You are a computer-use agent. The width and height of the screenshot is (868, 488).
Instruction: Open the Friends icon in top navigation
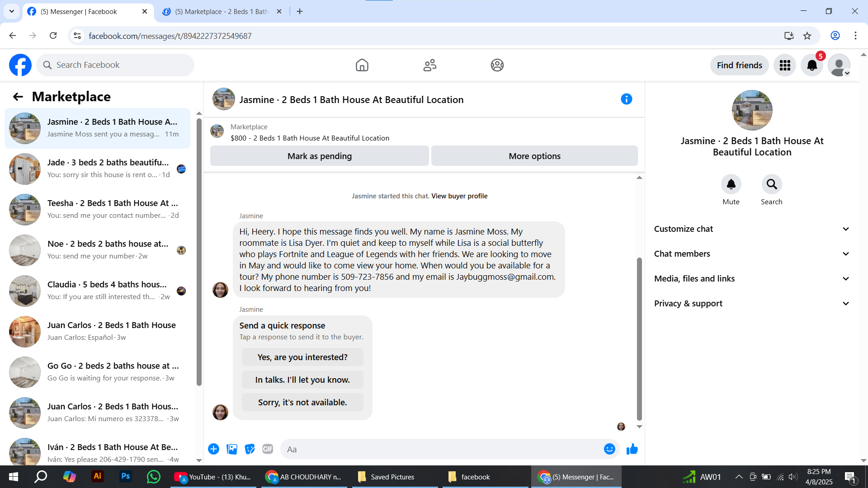[x=429, y=65]
